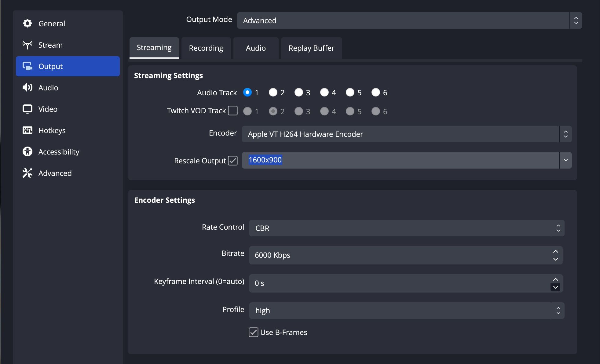Open Advanced tools icon
The image size is (600, 364).
[27, 173]
